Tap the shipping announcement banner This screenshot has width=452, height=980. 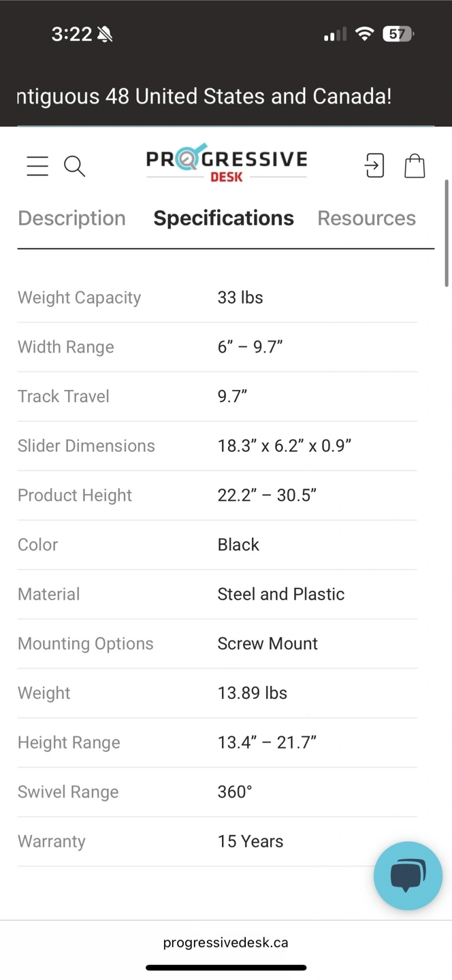(204, 96)
